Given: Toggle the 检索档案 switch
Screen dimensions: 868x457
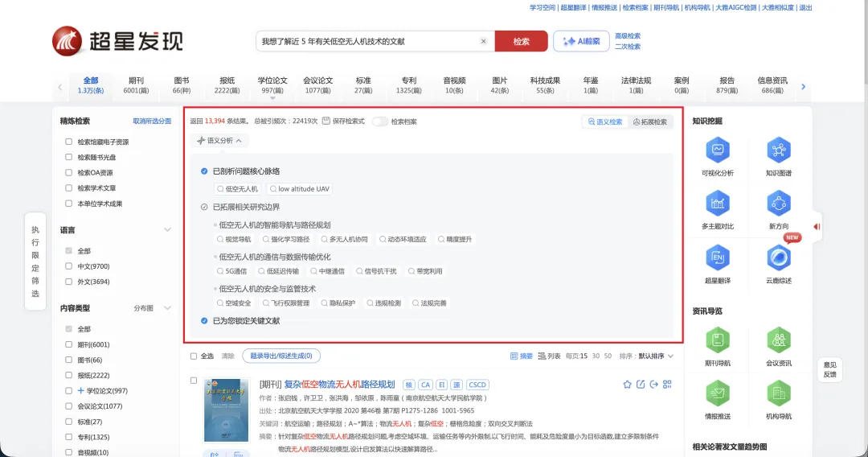Looking at the screenshot, I should 380,121.
